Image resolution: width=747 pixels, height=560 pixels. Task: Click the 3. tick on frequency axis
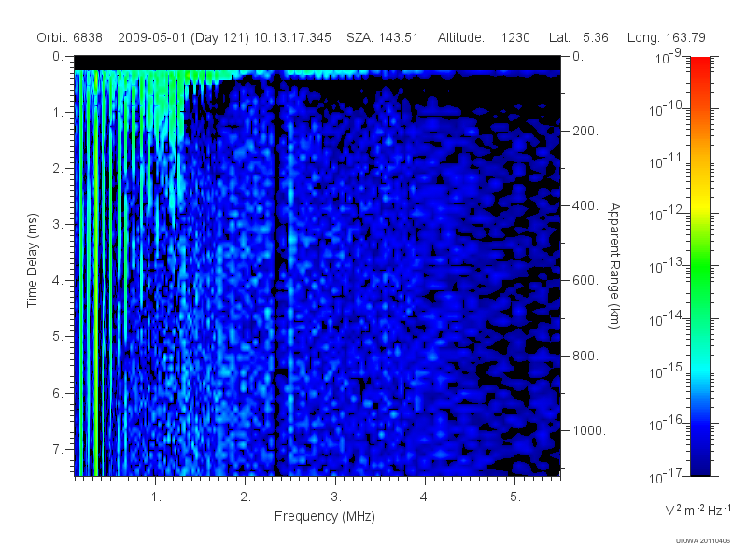[336, 497]
